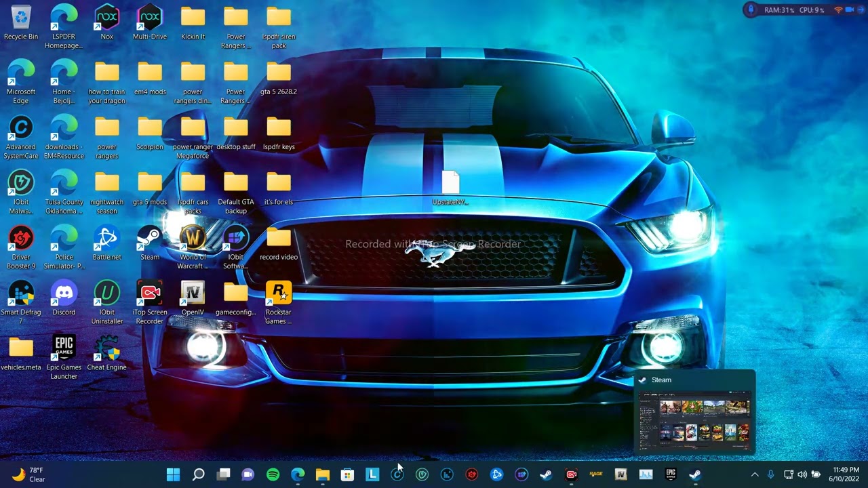Launch the Epic Games Launcher desktop shortcut
868x488 pixels.
64,357
